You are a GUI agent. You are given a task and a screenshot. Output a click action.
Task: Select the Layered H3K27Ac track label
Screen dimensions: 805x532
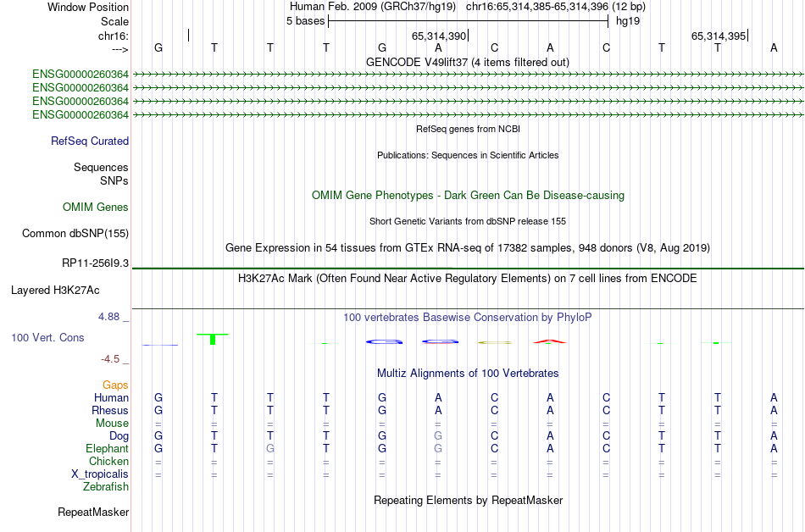click(x=55, y=291)
